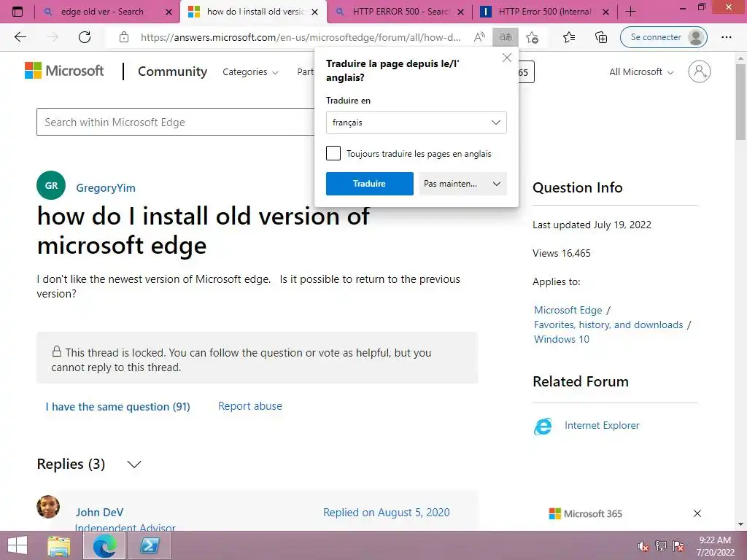Open GregoryYim's profile link
Screen dimensions: 747x560
(x=106, y=188)
